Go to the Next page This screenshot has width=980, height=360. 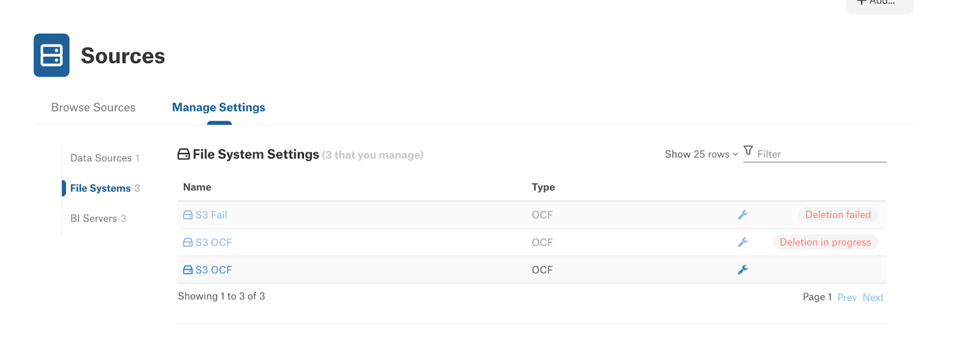[x=873, y=298]
